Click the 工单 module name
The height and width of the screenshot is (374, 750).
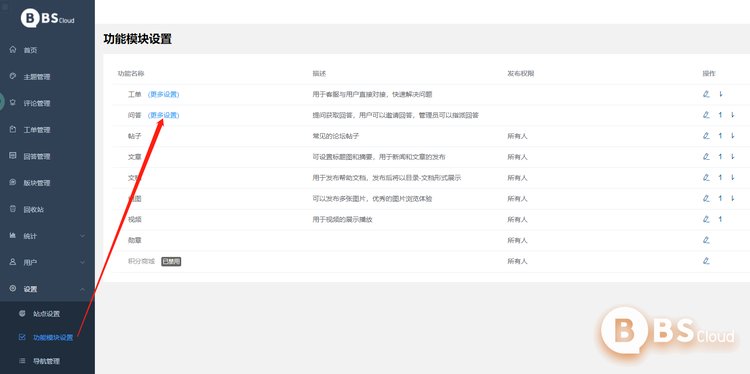pos(134,94)
